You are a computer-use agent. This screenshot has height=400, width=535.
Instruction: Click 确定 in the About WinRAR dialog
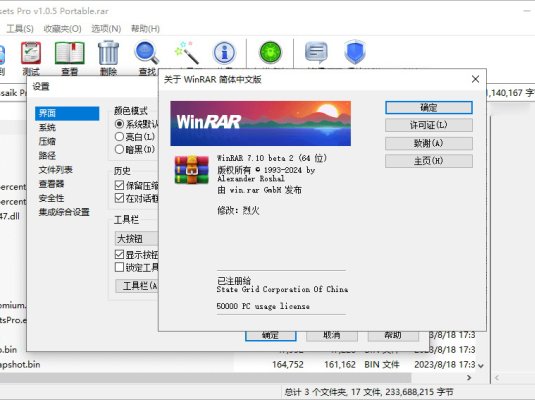(429, 108)
